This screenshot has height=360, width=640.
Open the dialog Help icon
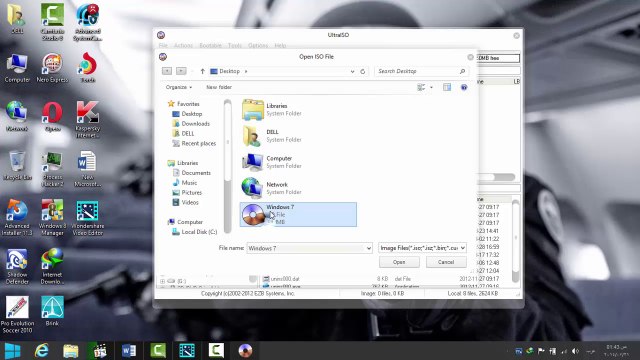coord(464,87)
